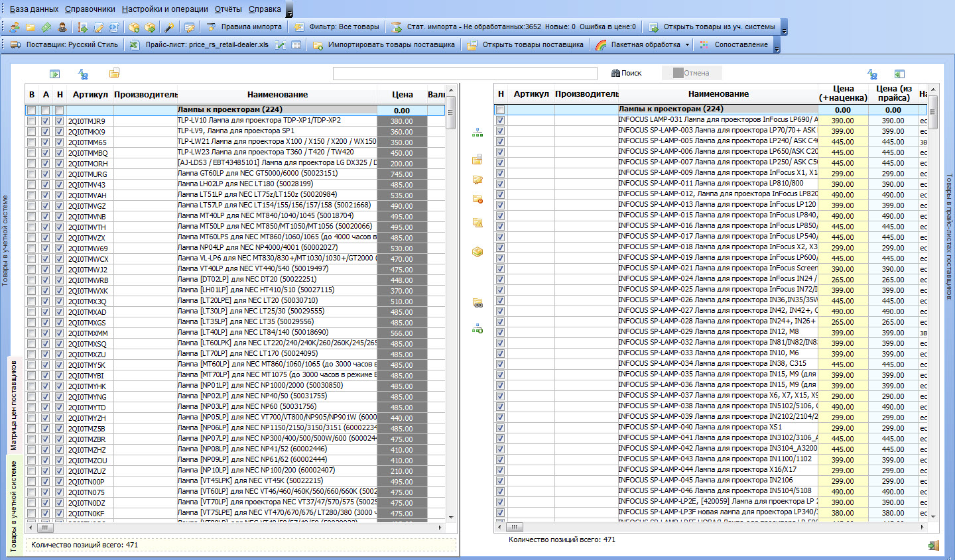
Task: Open the Справка menu
Action: [265, 9]
